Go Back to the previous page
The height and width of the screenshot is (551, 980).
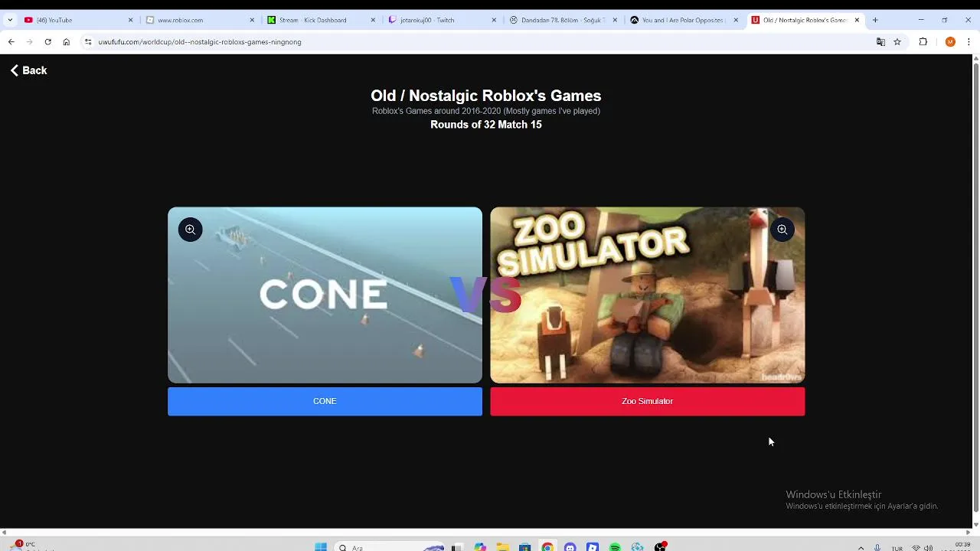pos(29,70)
